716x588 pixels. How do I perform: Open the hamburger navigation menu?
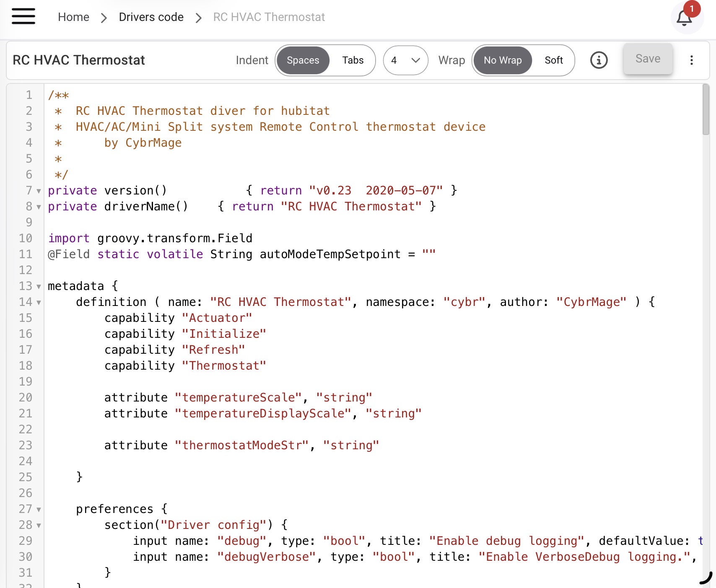pyautogui.click(x=23, y=17)
